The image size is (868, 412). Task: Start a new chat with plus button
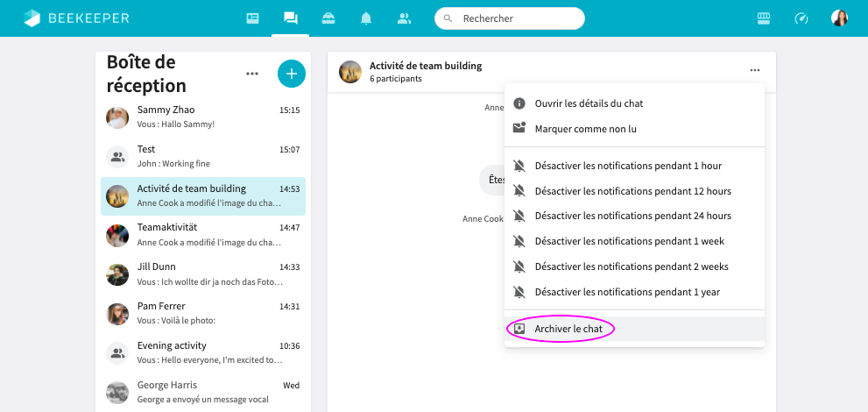point(291,74)
